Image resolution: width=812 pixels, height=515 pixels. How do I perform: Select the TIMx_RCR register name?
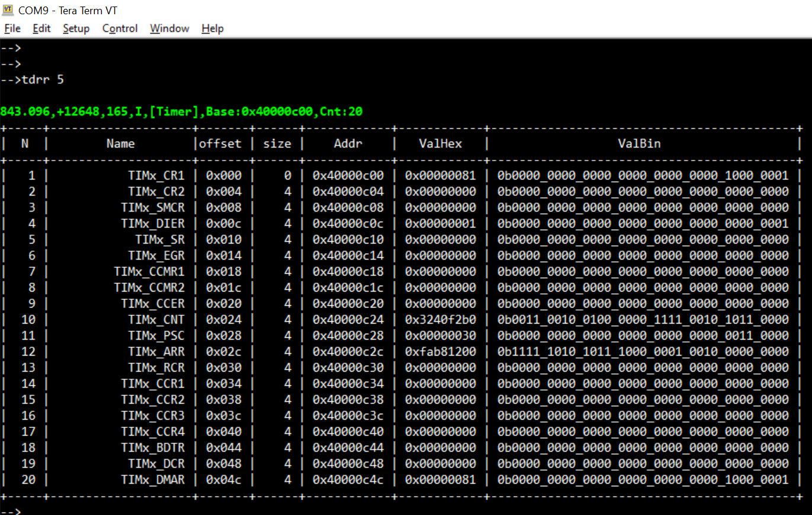(x=156, y=367)
